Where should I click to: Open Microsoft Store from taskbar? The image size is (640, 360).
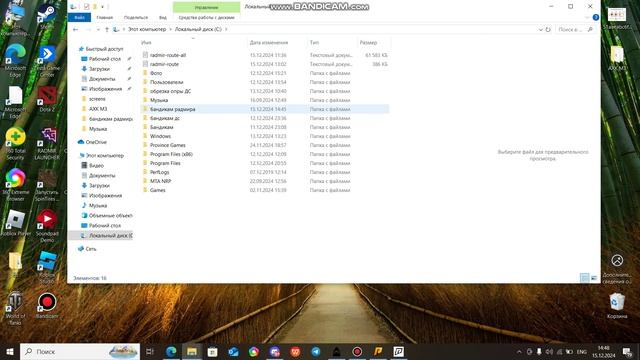pos(212,351)
